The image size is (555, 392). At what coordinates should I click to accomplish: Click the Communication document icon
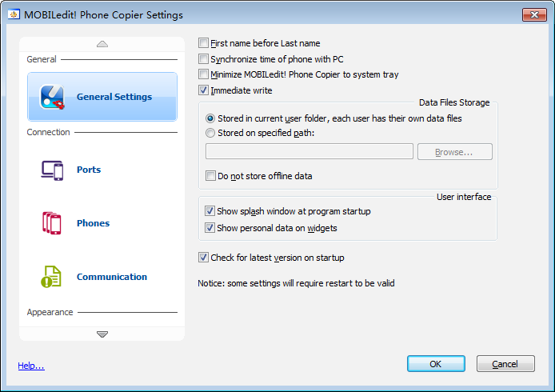coord(52,277)
